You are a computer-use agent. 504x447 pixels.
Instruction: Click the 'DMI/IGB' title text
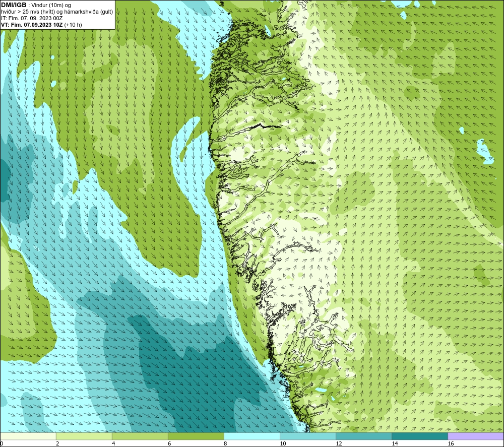click(x=14, y=5)
